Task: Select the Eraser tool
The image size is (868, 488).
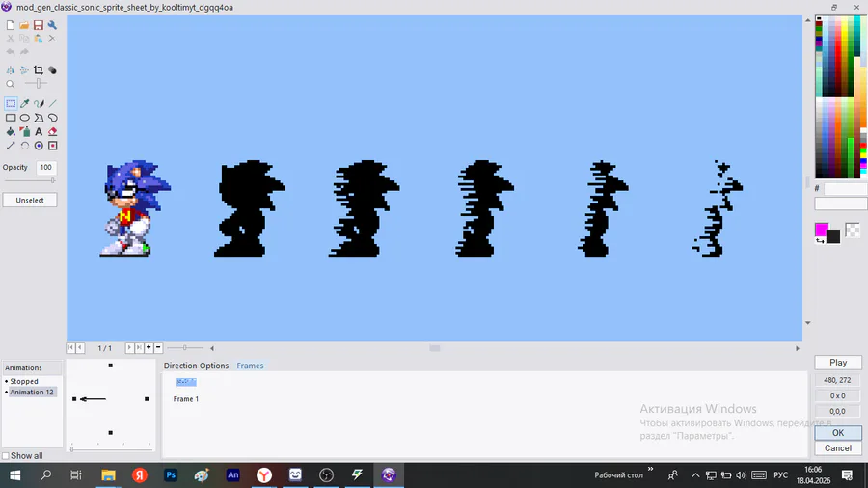Action: click(53, 132)
